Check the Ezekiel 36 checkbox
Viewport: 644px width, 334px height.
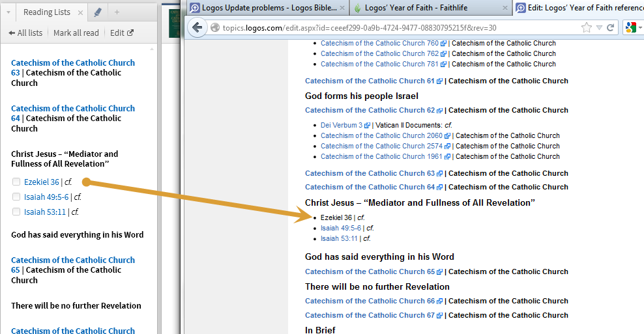tap(16, 182)
